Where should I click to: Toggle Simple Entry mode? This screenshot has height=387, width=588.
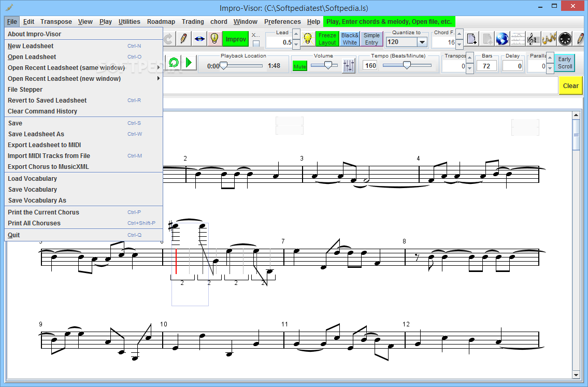coord(371,39)
